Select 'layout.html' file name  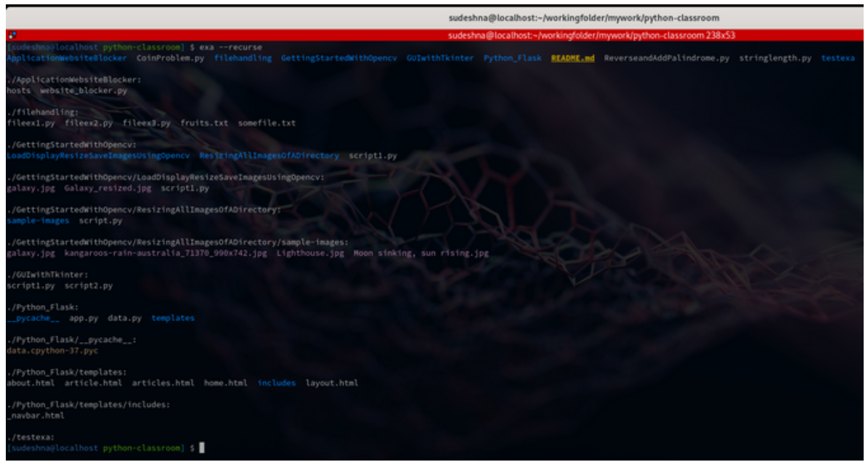tap(332, 384)
